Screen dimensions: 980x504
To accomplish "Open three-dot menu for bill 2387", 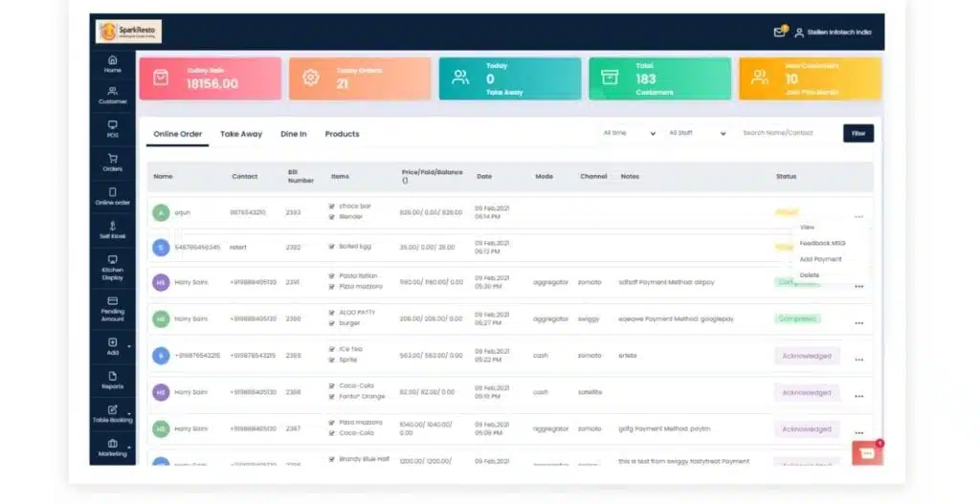I will [x=858, y=433].
